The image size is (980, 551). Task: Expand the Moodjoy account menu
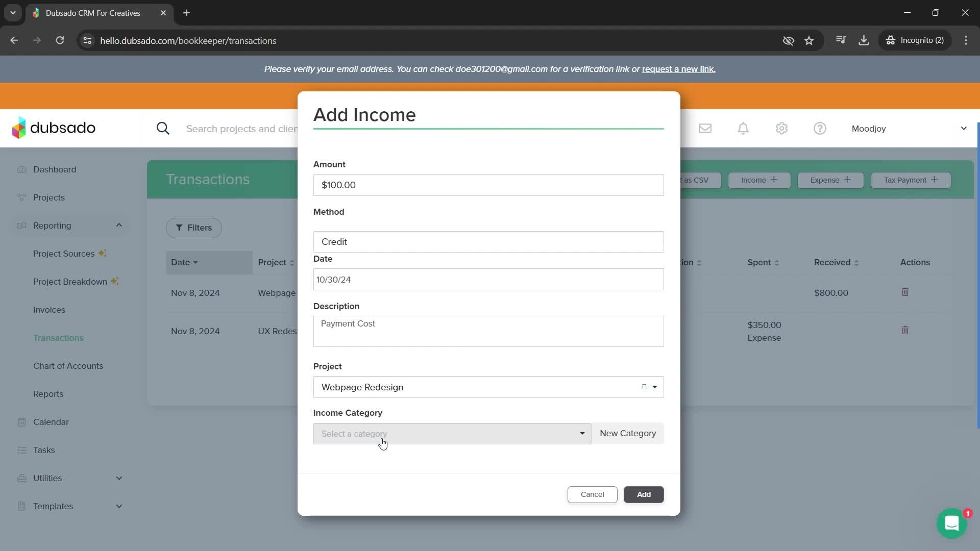910,129
